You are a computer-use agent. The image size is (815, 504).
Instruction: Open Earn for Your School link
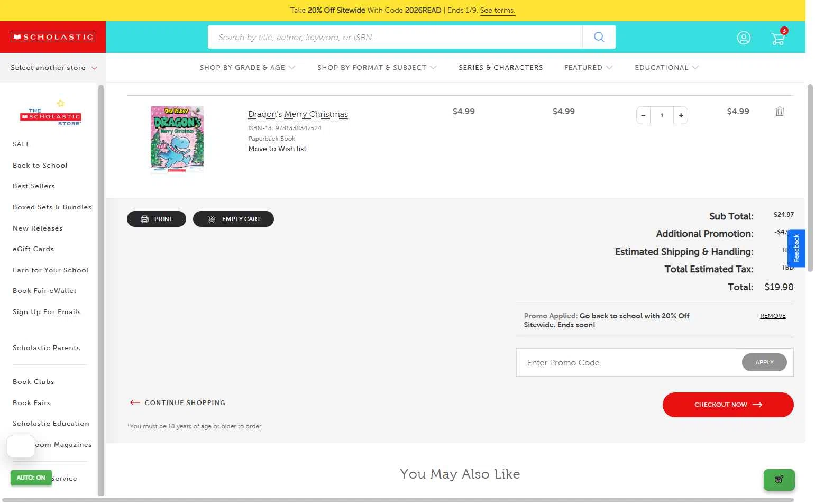[51, 270]
